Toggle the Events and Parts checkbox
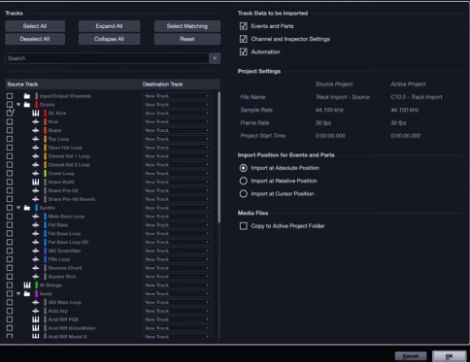 (x=244, y=26)
